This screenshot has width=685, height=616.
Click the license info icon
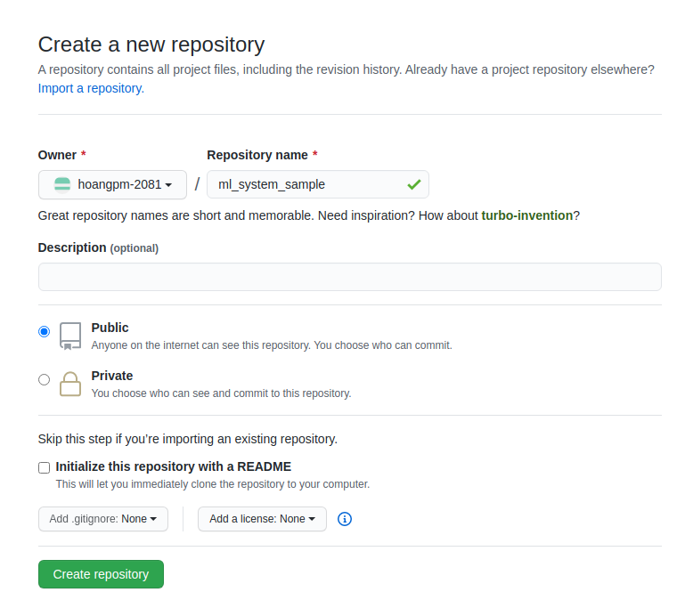point(345,519)
